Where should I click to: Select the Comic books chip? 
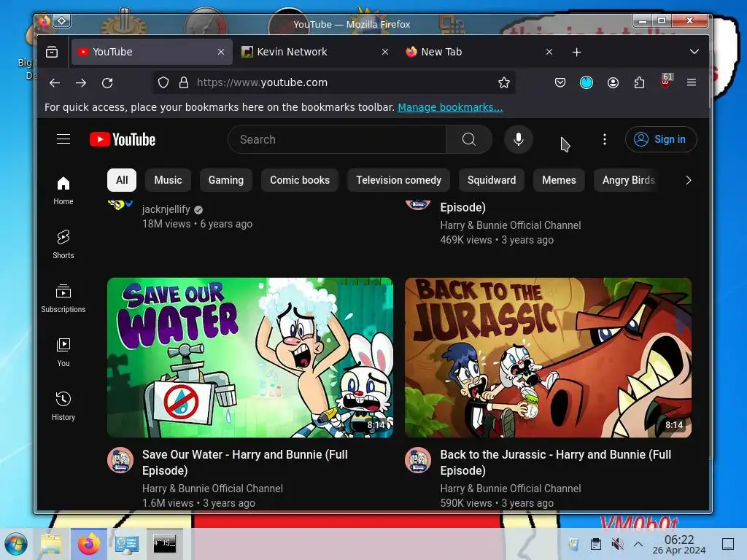(x=300, y=181)
